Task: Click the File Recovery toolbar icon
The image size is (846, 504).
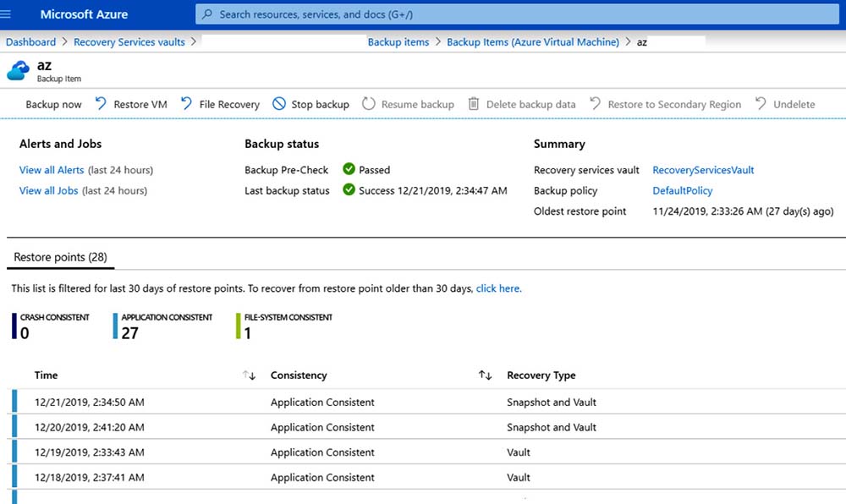Action: 186,104
